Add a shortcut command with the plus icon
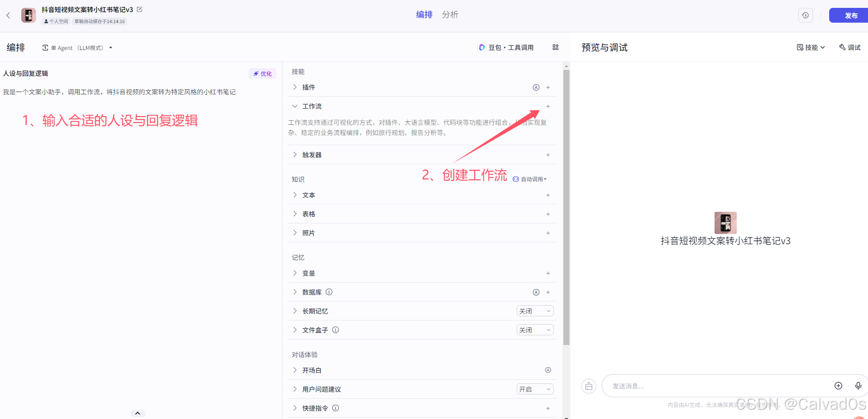 (548, 408)
